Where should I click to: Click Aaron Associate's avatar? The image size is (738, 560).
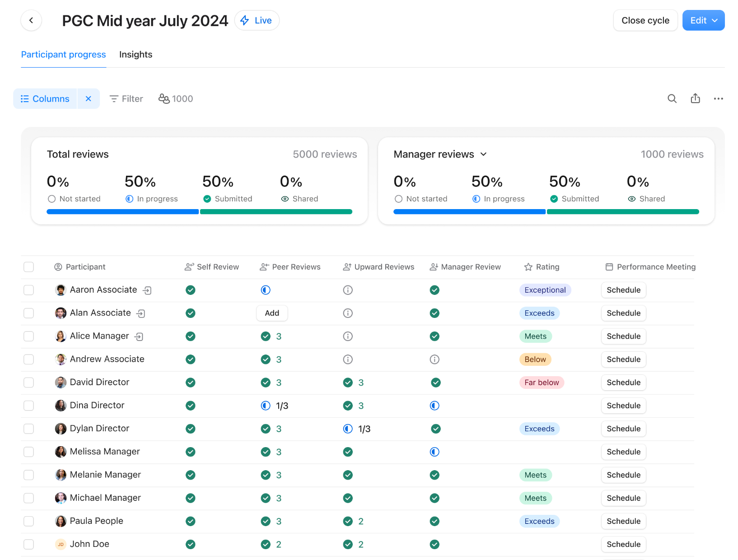pyautogui.click(x=61, y=290)
